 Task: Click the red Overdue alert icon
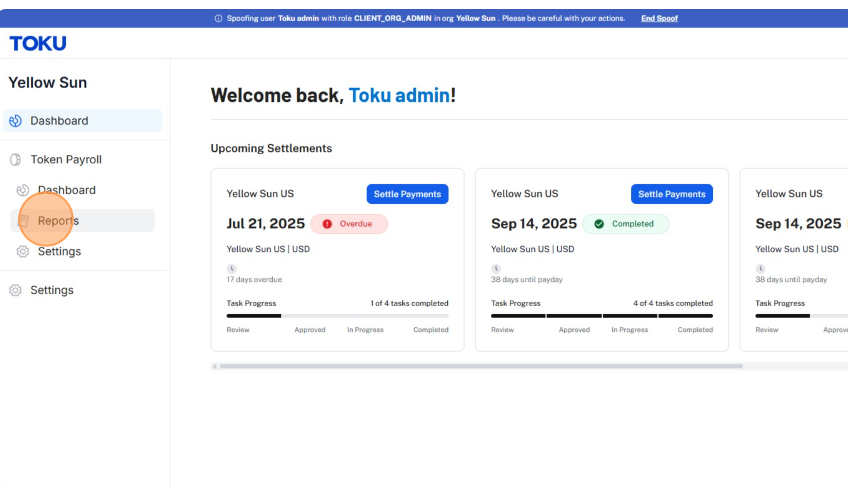tap(327, 224)
